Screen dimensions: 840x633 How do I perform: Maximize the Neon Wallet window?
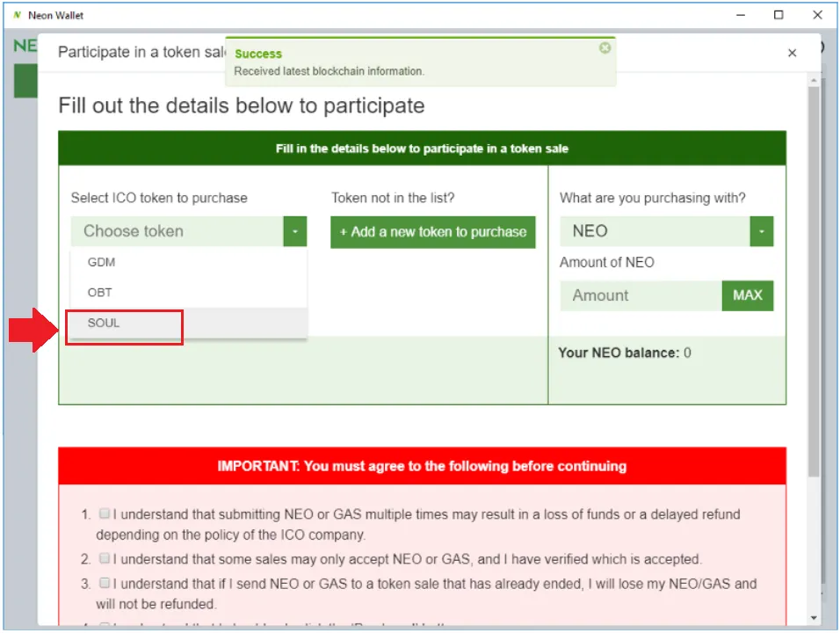(x=778, y=15)
